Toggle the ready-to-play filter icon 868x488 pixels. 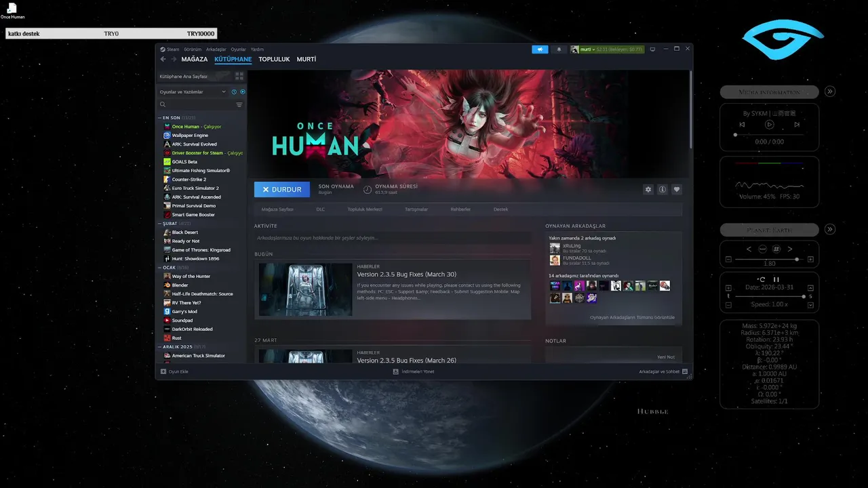tap(243, 91)
